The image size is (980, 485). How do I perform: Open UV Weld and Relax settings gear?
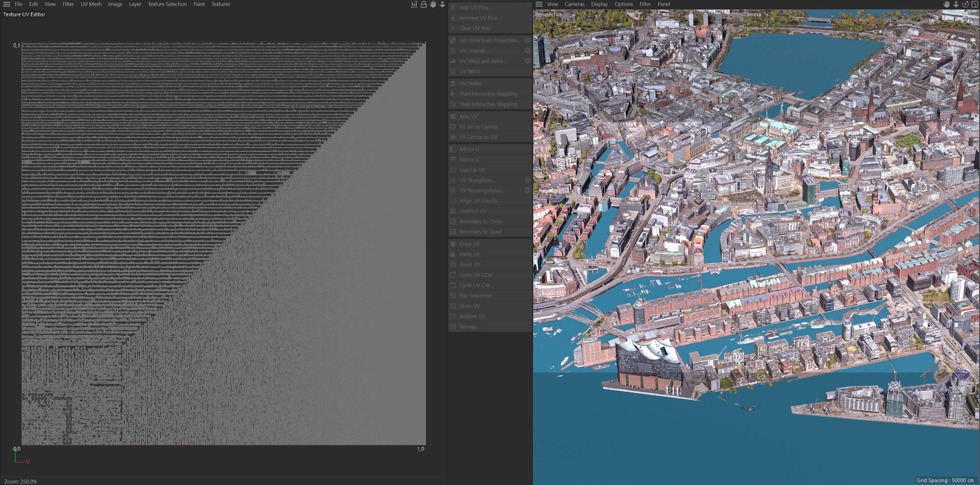(528, 61)
